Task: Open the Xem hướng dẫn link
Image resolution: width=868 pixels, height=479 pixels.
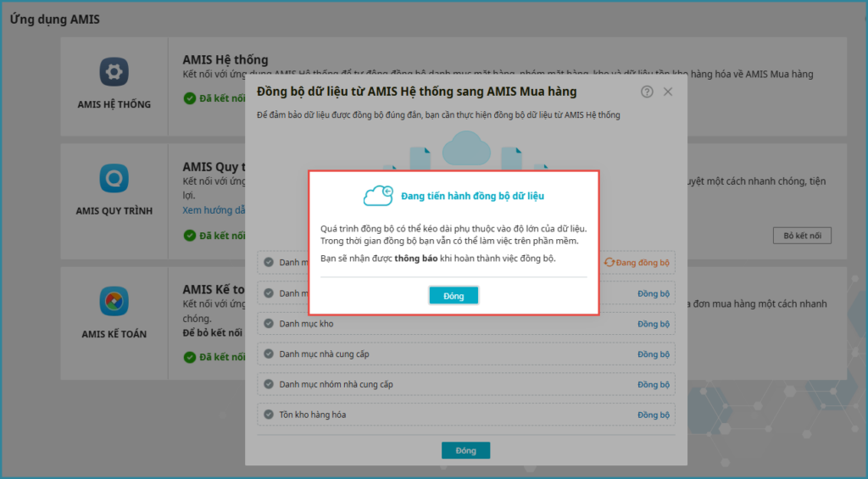Action: pos(214,210)
